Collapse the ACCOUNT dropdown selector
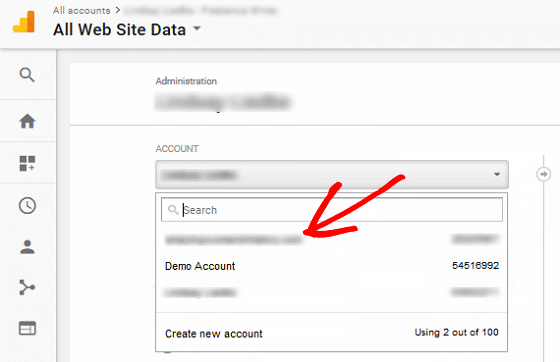This screenshot has height=362, width=560. pyautogui.click(x=332, y=175)
